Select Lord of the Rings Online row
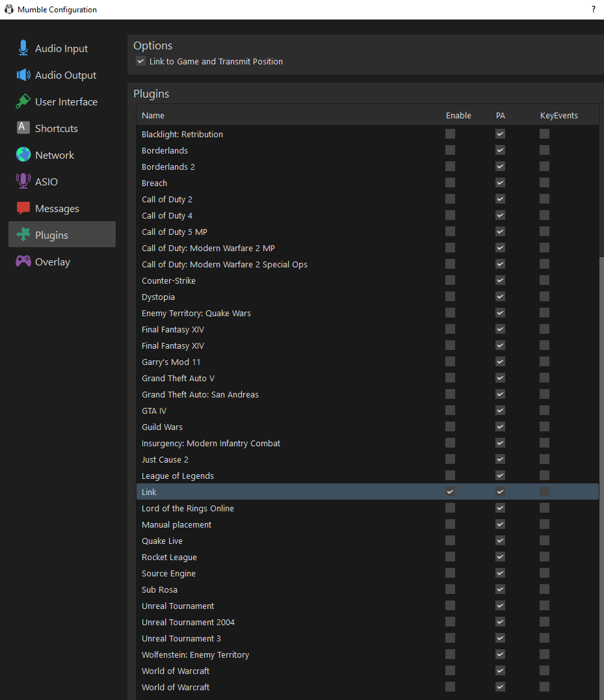 367,508
